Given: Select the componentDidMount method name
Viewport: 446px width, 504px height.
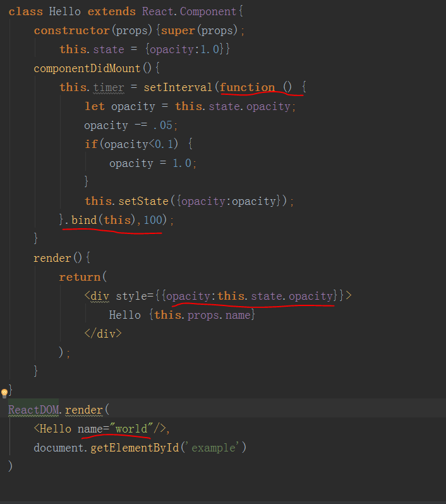Looking at the screenshot, I should coord(88,68).
